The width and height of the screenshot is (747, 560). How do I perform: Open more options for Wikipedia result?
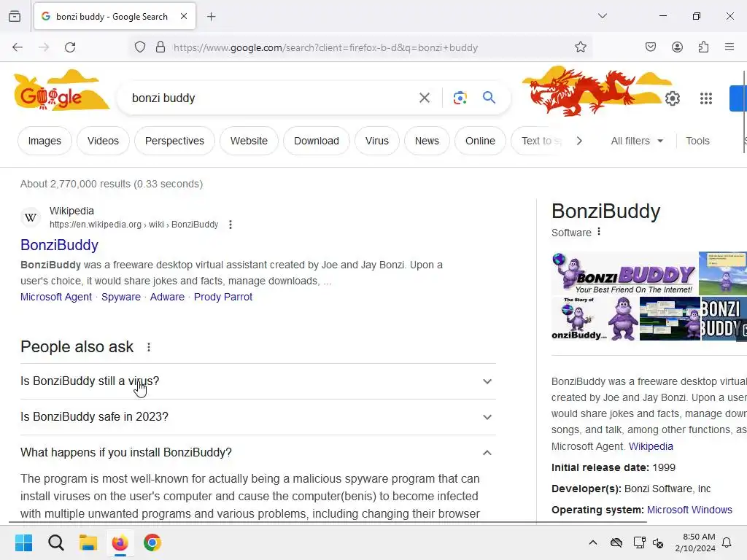click(x=231, y=225)
